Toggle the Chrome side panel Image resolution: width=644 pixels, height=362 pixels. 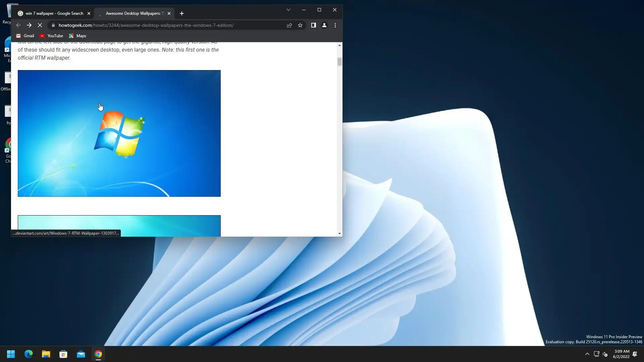click(313, 25)
